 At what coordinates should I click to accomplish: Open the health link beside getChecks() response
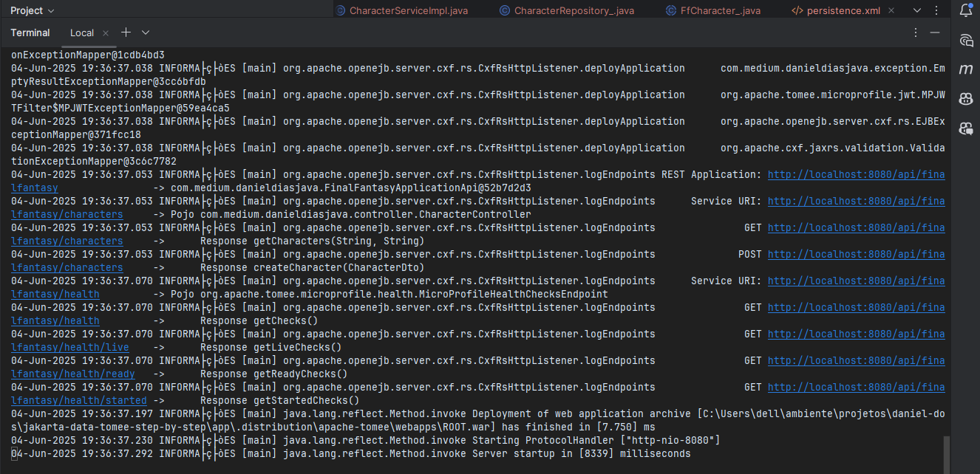point(55,320)
